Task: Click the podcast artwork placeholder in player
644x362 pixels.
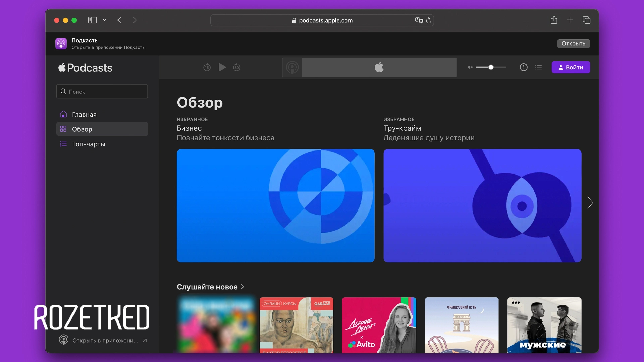Action: coord(292,67)
